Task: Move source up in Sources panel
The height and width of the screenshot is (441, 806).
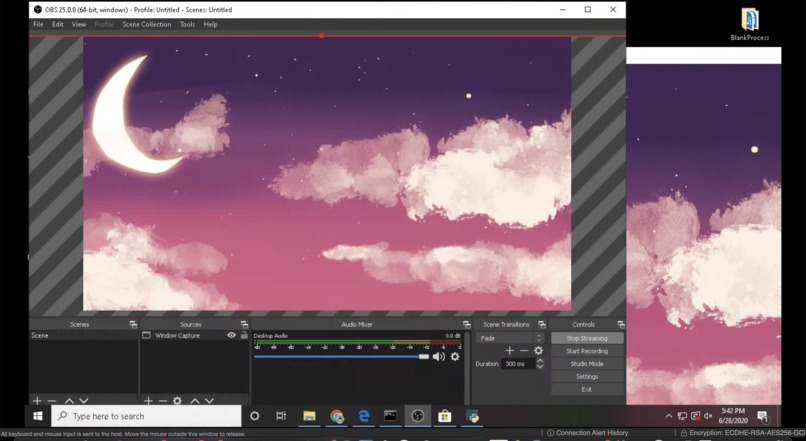Action: click(x=195, y=400)
